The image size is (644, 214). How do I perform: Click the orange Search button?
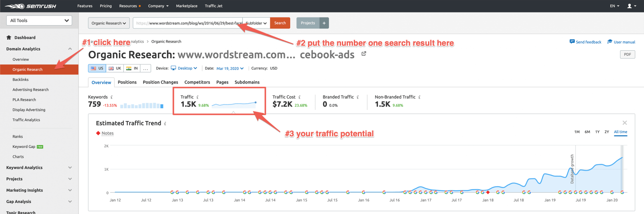coord(280,23)
